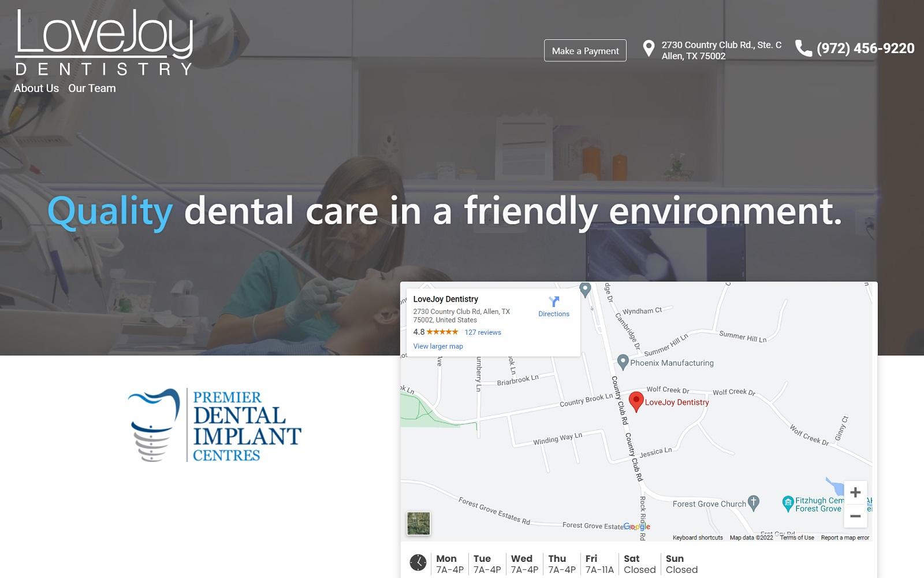Viewport: 924px width, 578px height.
Task: Click the Make a Payment button
Action: click(x=585, y=51)
